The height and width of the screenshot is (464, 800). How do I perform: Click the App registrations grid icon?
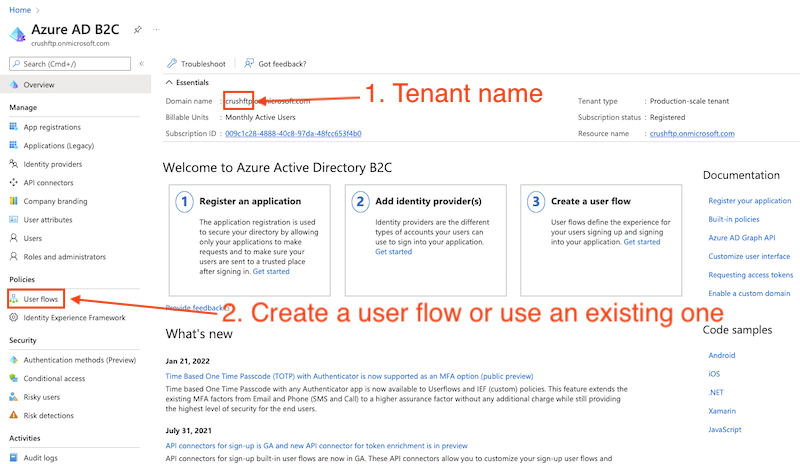point(14,127)
